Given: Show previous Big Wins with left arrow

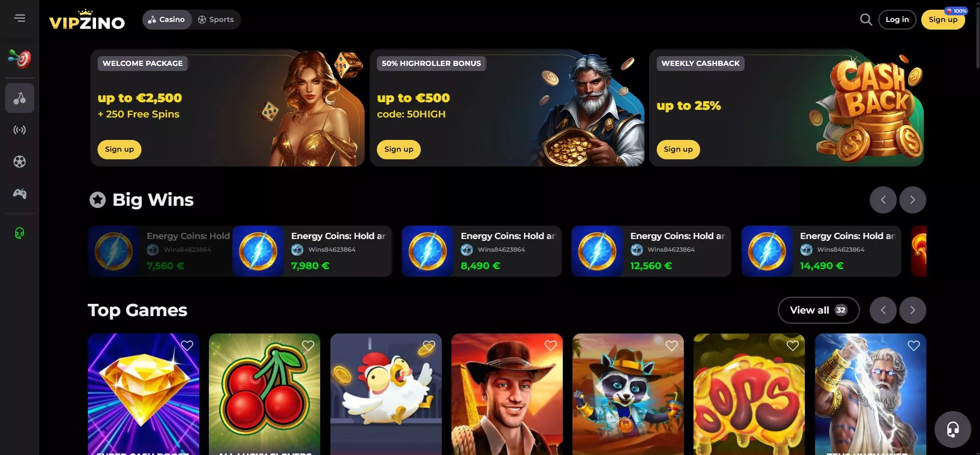Looking at the screenshot, I should click(x=883, y=200).
